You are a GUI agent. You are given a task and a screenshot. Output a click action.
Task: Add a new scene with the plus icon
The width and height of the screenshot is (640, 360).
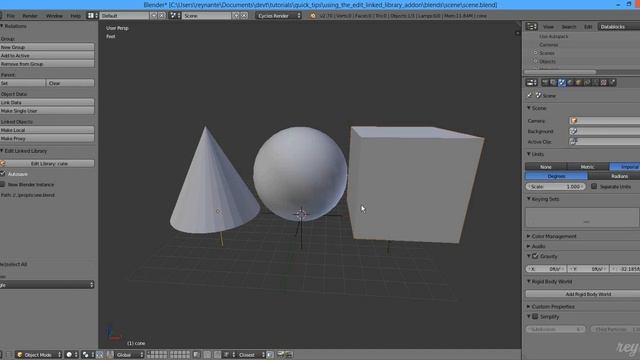(x=236, y=16)
